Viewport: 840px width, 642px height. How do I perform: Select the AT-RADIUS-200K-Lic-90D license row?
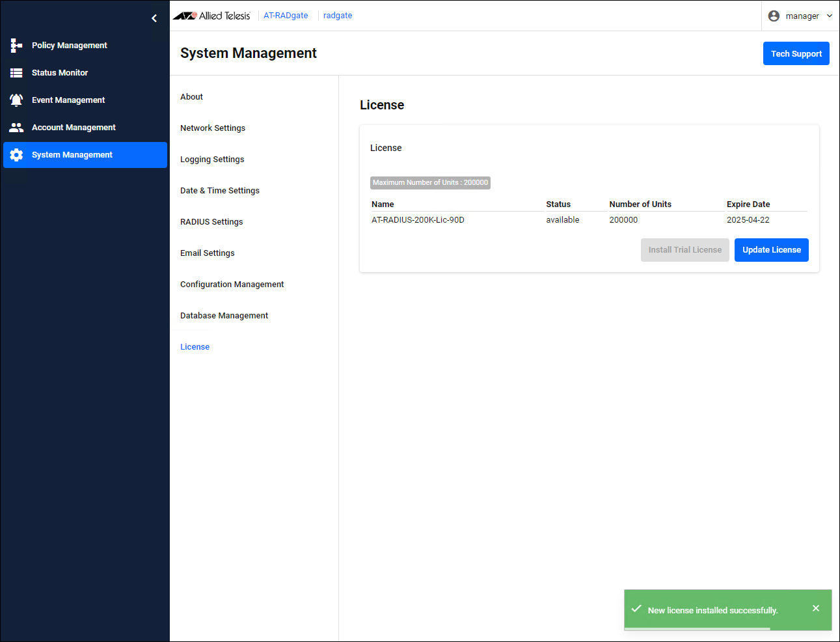(x=418, y=220)
